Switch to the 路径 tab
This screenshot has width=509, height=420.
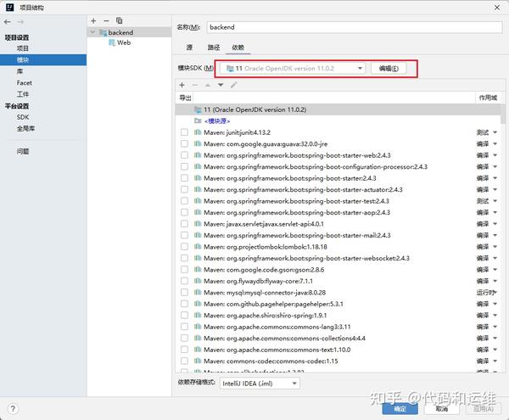[214, 48]
